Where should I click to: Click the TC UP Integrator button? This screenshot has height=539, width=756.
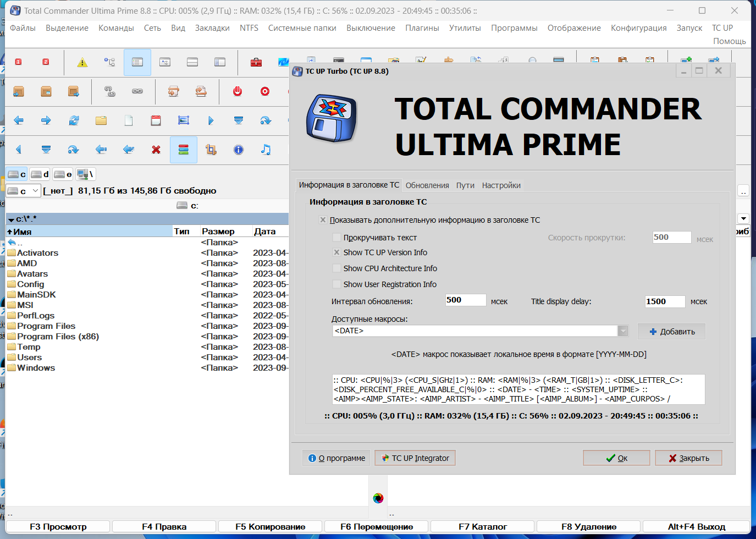[416, 458]
